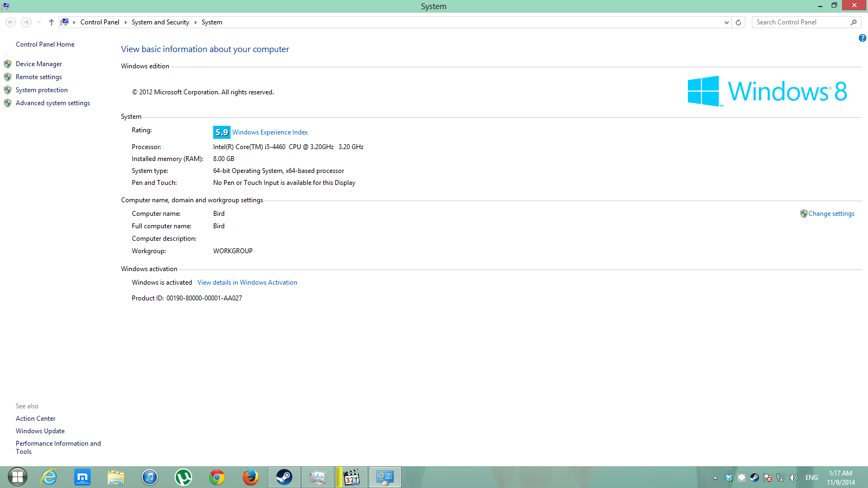The image size is (868, 488).
Task: Open the Start button on the taskbar
Action: point(17,477)
